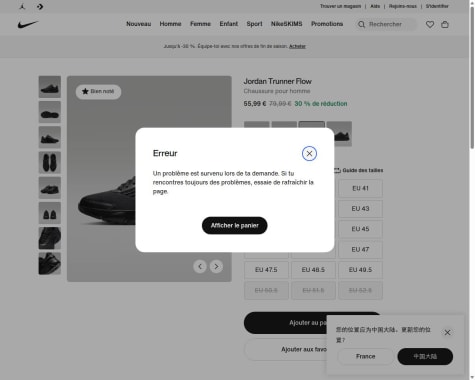Open the Nouveau menu
Screen dimensions: 475x380
[x=138, y=24]
